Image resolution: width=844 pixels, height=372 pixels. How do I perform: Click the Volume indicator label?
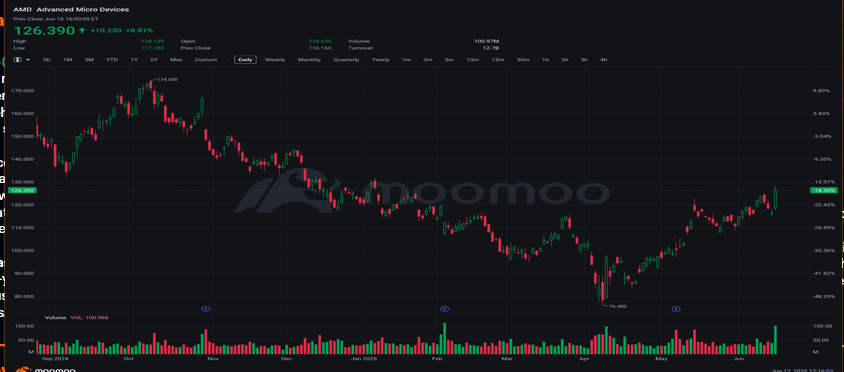coord(55,318)
